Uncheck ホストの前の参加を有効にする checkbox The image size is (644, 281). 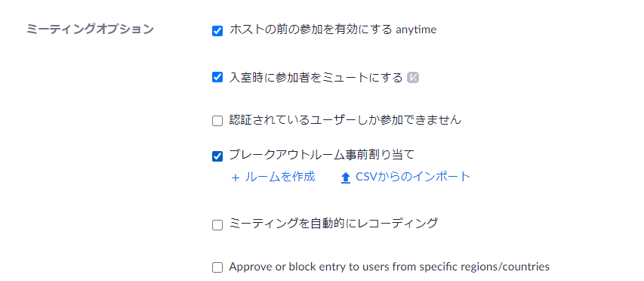[217, 30]
